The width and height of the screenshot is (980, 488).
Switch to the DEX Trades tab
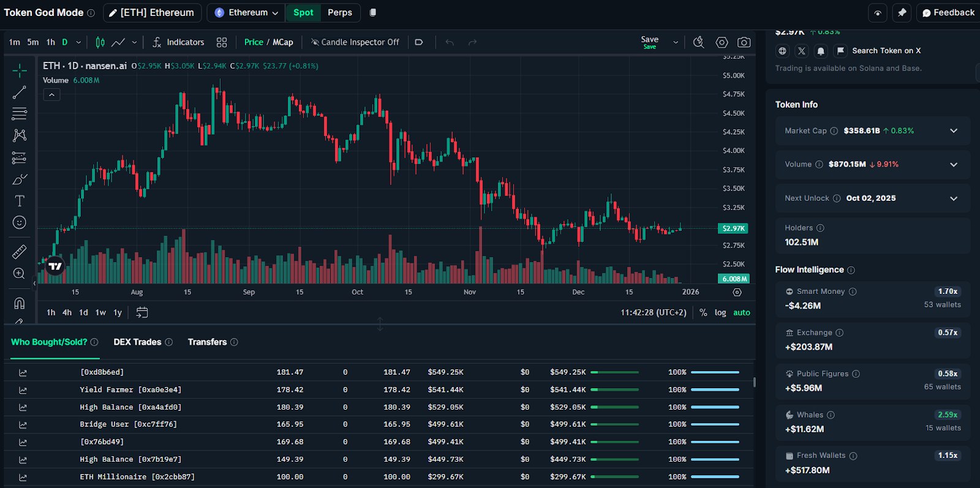click(x=137, y=342)
